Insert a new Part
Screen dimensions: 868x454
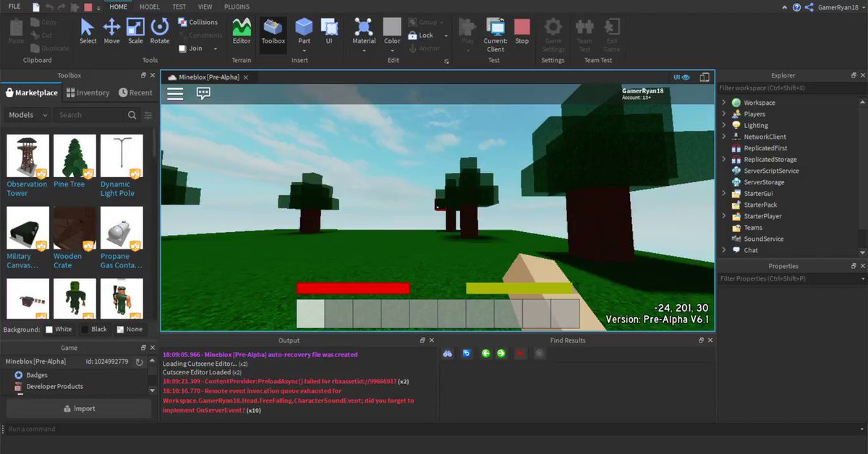tap(304, 31)
